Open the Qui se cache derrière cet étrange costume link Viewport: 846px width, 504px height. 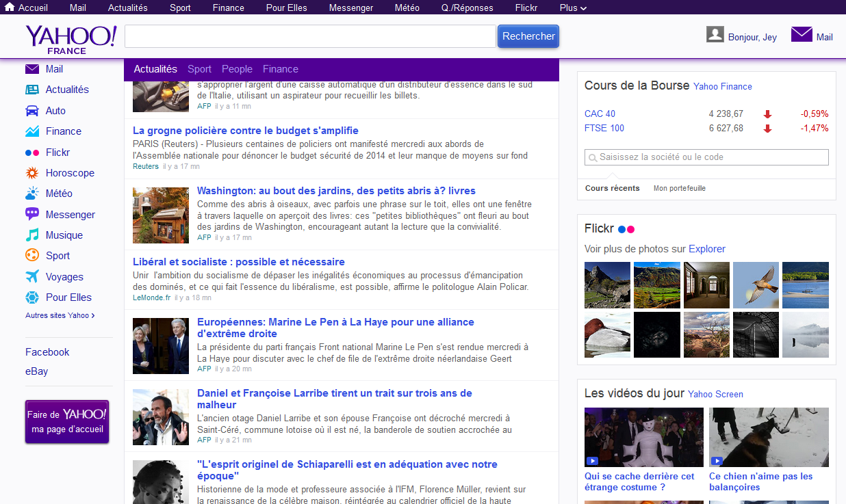(639, 482)
